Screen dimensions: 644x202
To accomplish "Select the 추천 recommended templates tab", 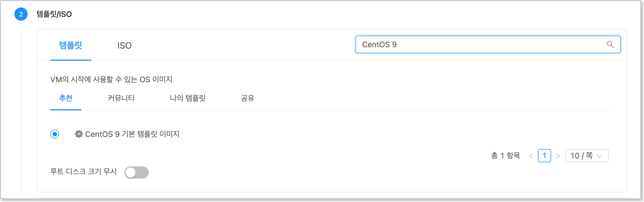I will pos(66,98).
